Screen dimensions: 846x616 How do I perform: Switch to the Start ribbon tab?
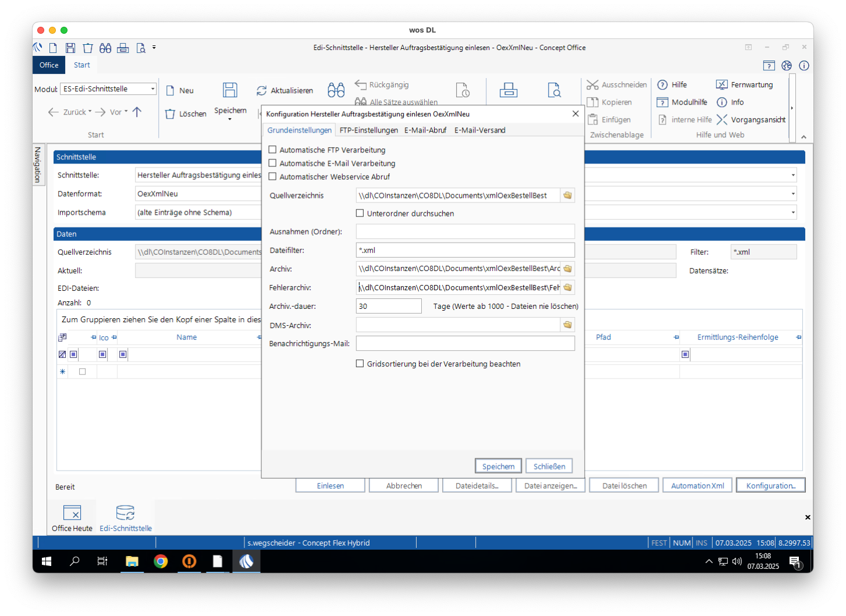point(82,65)
